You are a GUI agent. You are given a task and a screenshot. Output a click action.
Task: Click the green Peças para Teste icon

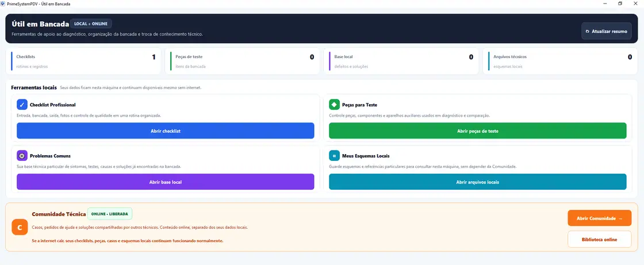[334, 105]
